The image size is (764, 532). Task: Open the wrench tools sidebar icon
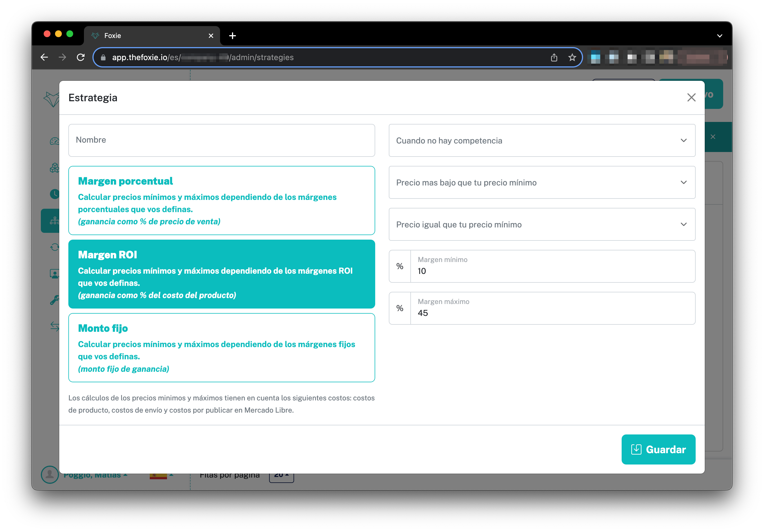54,300
